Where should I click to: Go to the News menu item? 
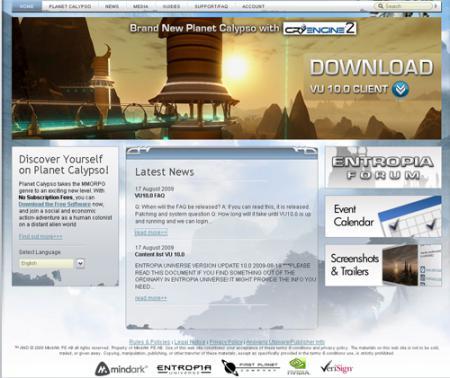click(x=112, y=6)
